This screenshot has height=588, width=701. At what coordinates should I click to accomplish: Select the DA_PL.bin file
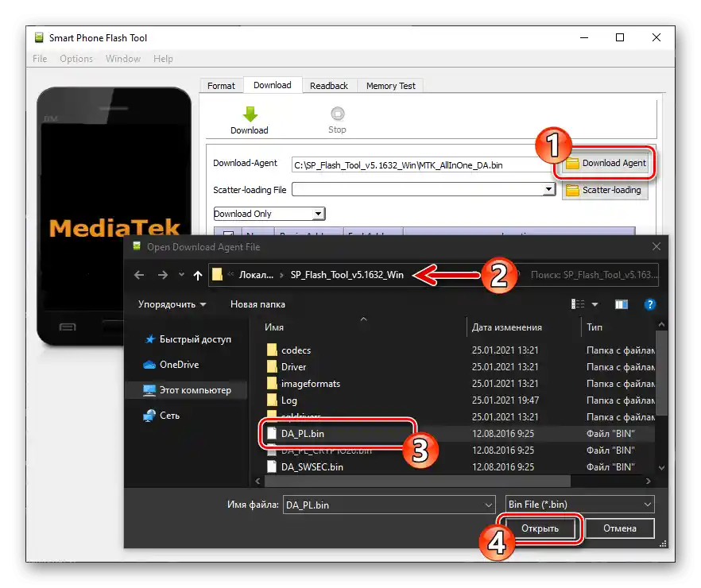click(x=303, y=433)
